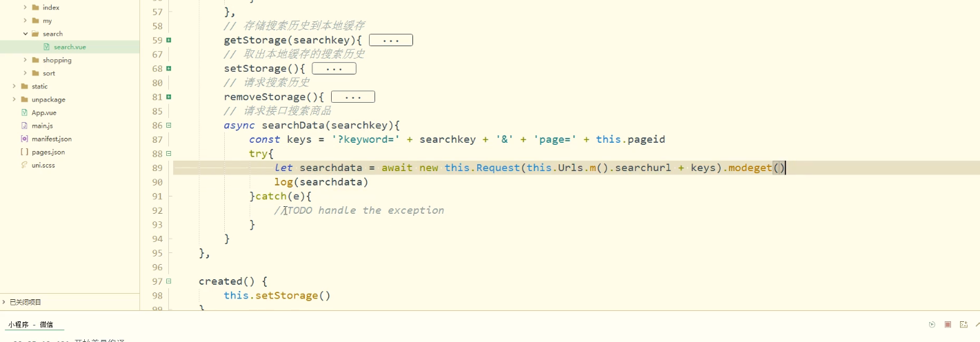
Task: Click the TODO handle the exception comment
Action: click(359, 210)
